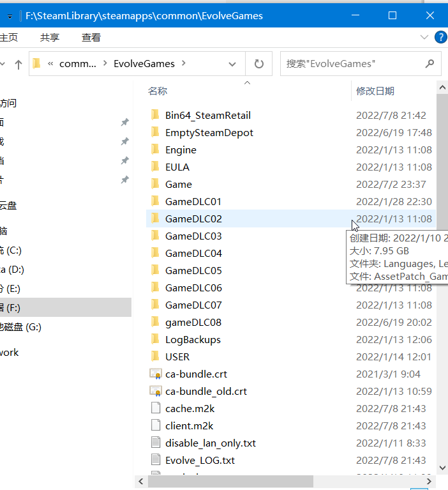448x490 pixels.
Task: Select the cache.m2k file icon
Action: [x=156, y=408]
